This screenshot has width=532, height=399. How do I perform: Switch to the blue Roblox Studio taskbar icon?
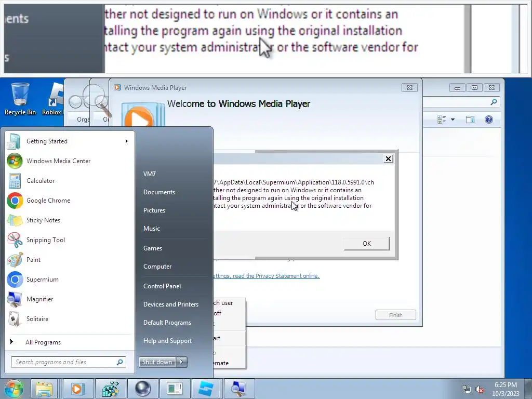coord(207,389)
